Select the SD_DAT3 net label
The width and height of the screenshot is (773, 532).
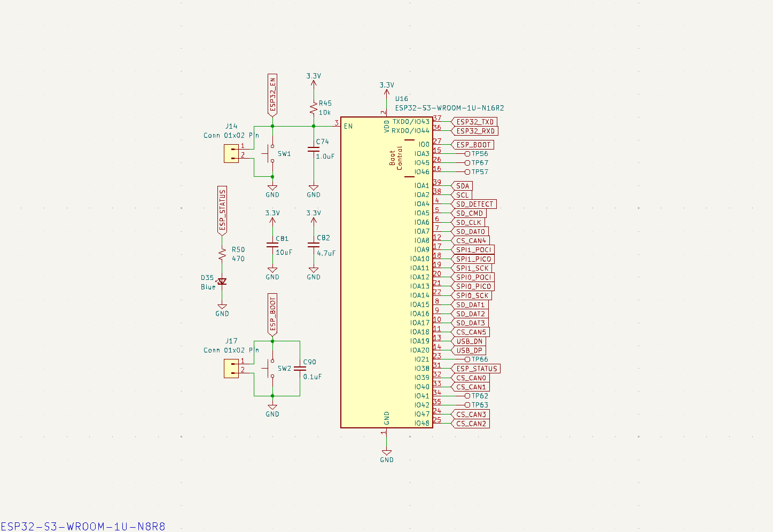470,323
